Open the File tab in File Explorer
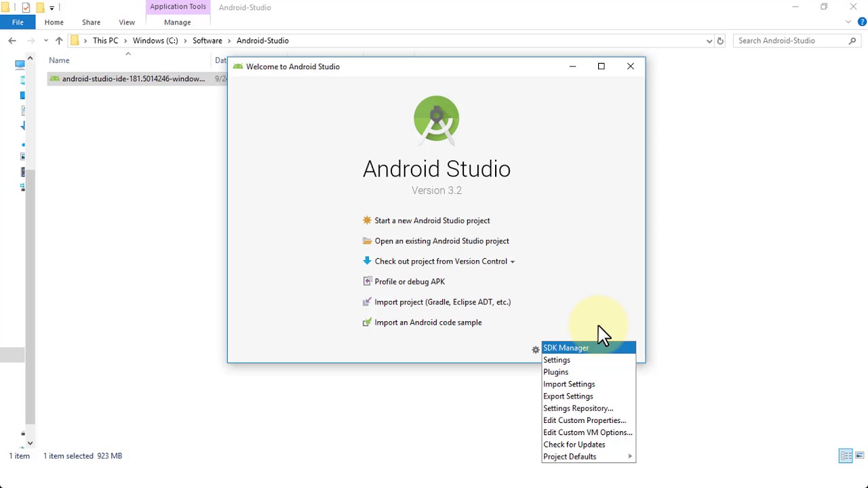868x488 pixels. click(x=18, y=22)
